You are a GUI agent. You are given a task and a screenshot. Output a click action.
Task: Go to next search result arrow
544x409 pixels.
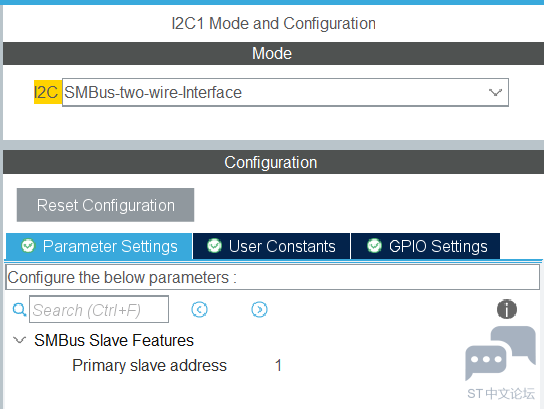pyautogui.click(x=260, y=309)
